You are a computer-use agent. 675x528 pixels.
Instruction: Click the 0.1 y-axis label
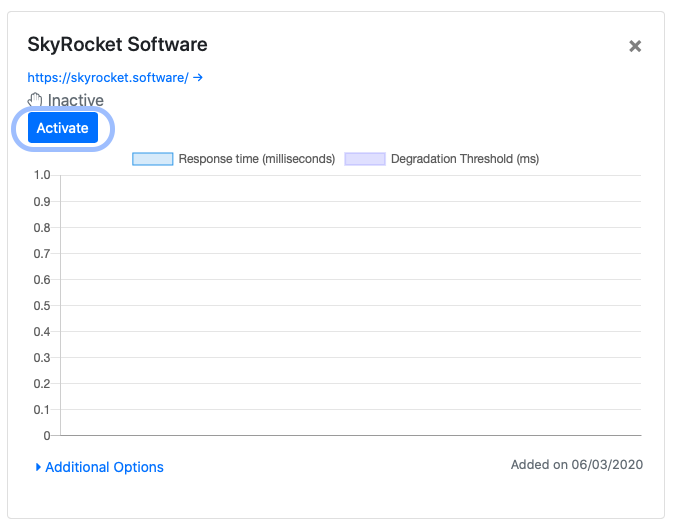[x=42, y=410]
